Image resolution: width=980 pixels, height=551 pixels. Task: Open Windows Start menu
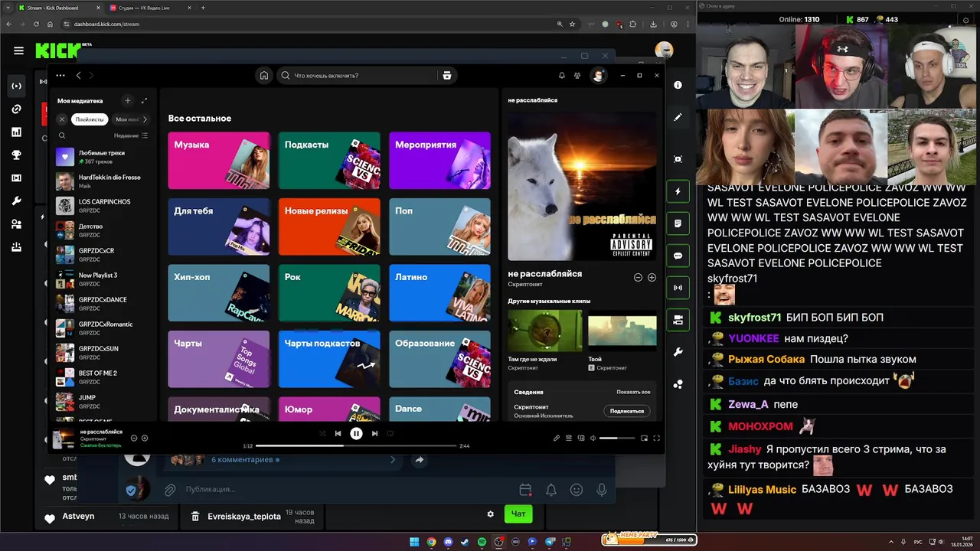[x=414, y=542]
